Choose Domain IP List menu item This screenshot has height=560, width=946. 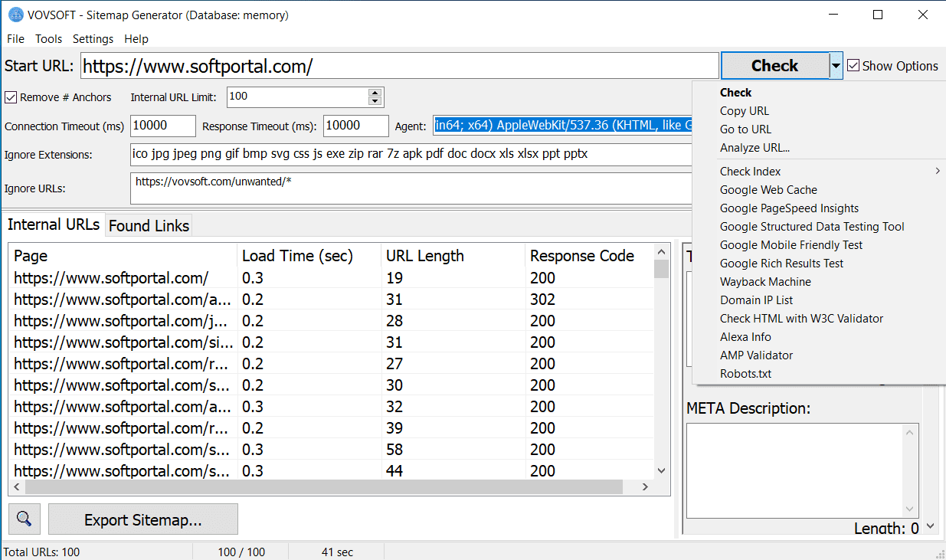(756, 300)
